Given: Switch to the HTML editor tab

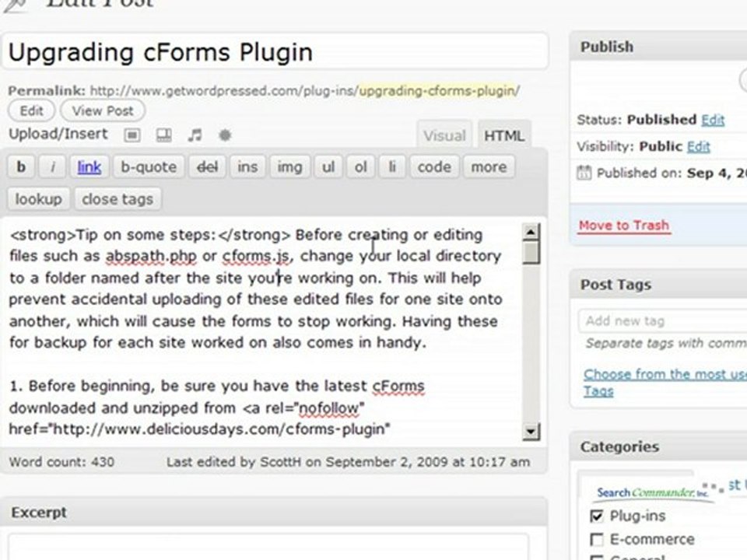Looking at the screenshot, I should [504, 135].
